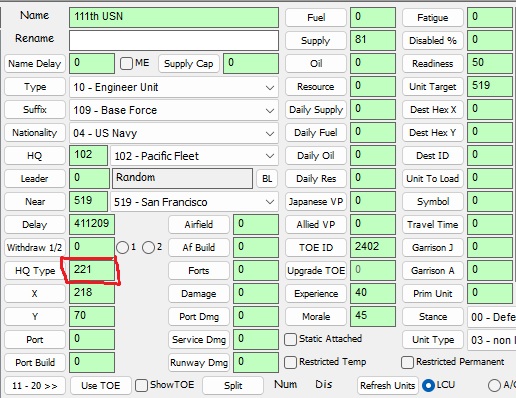Tick the Restricted Temp checkbox
This screenshot has width=516, height=398.
(x=290, y=362)
